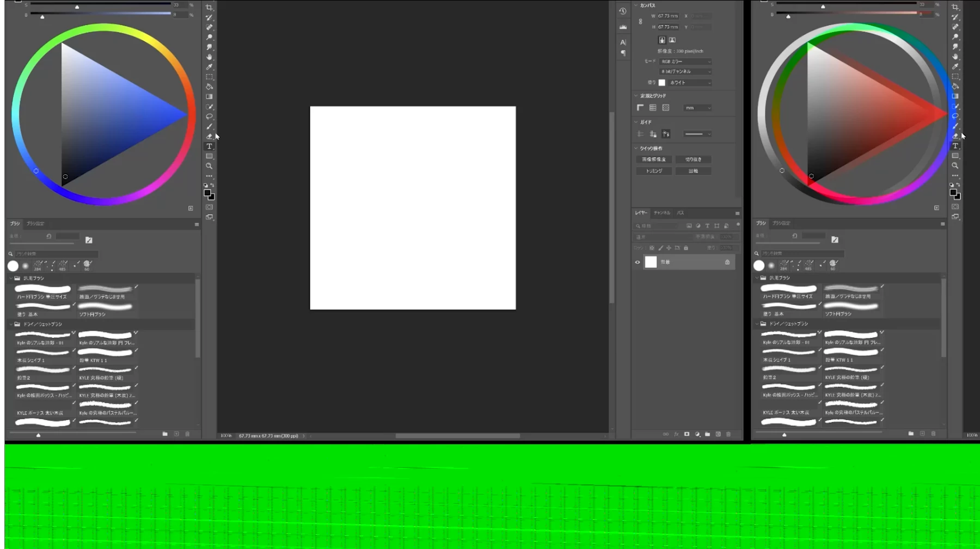Select the Crop tool in the left-side toolbar
The image size is (980, 549).
pos(209,8)
